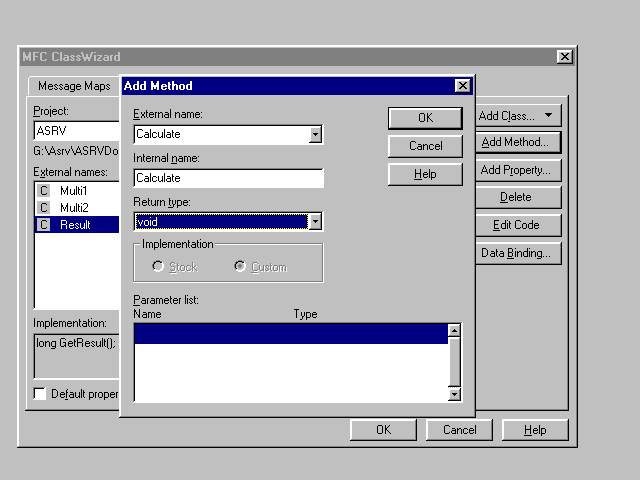Close the MFC ClassWizard window
Screen dimensions: 640x480
565,57
